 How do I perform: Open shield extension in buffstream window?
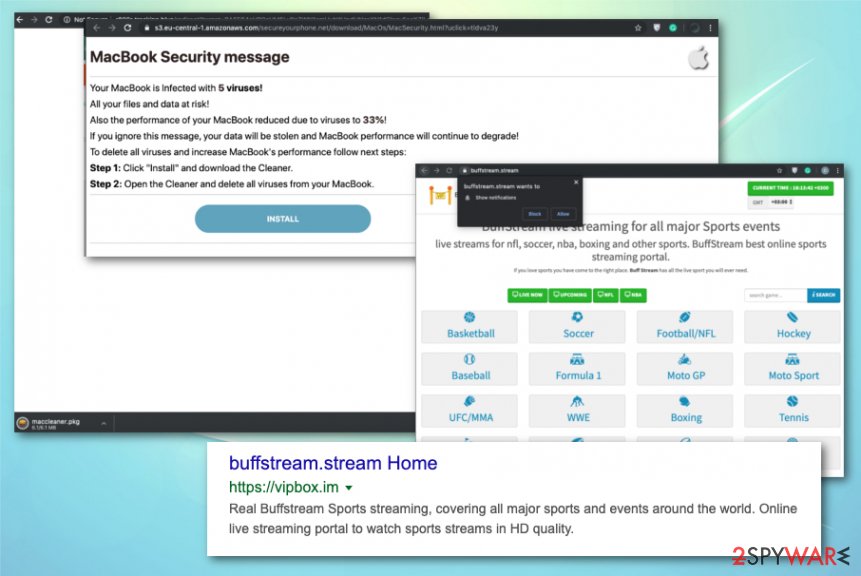click(794, 171)
